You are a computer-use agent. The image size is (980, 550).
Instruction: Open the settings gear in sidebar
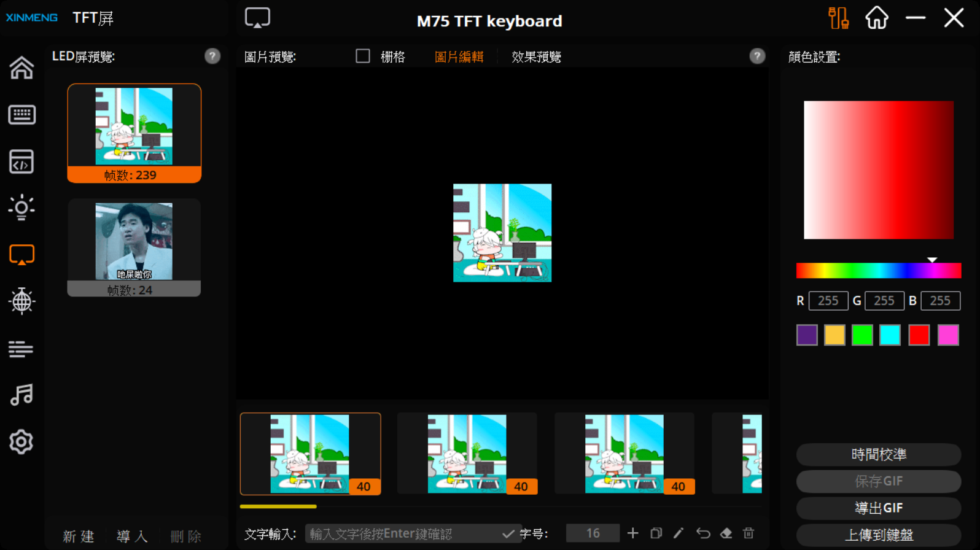pos(21,442)
